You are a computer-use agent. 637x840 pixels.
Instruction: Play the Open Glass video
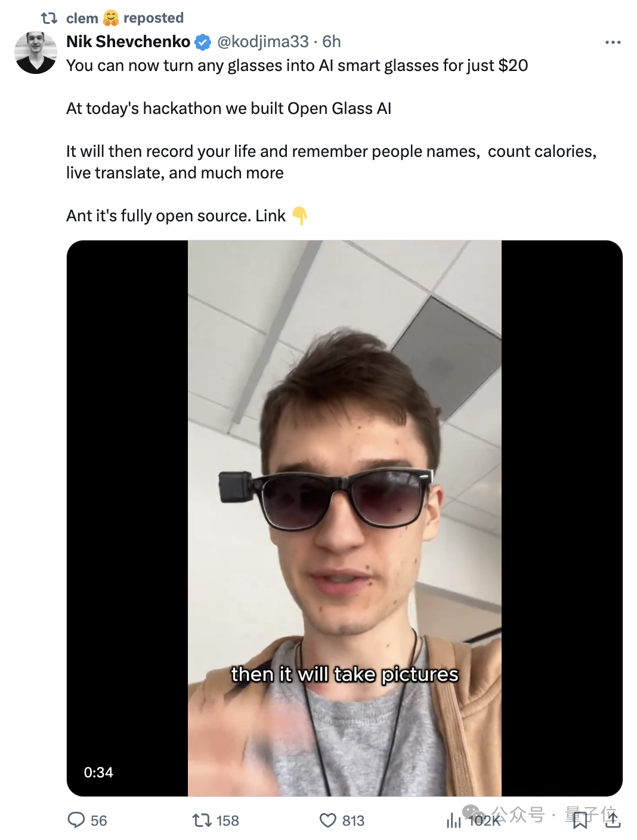(345, 518)
